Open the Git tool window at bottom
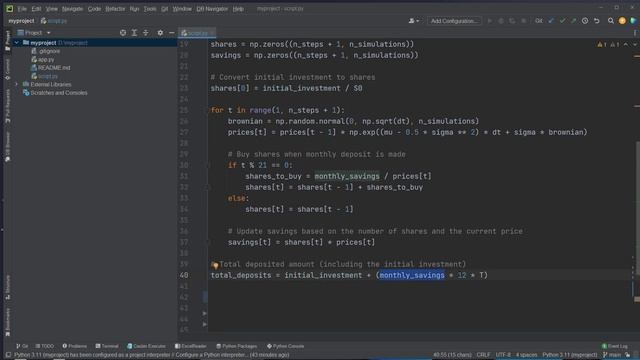Screen dimensions: 640x360 click(22, 346)
